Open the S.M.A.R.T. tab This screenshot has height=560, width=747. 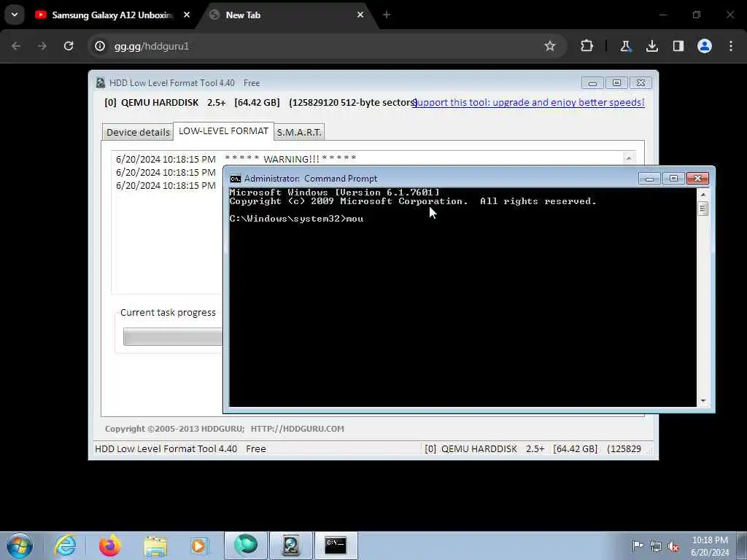[x=299, y=133]
